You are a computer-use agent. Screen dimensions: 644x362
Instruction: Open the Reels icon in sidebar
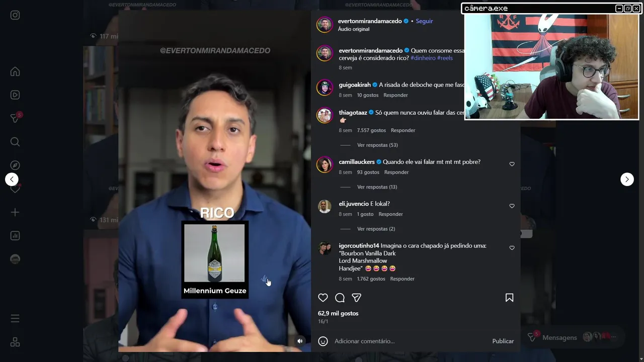click(x=15, y=95)
